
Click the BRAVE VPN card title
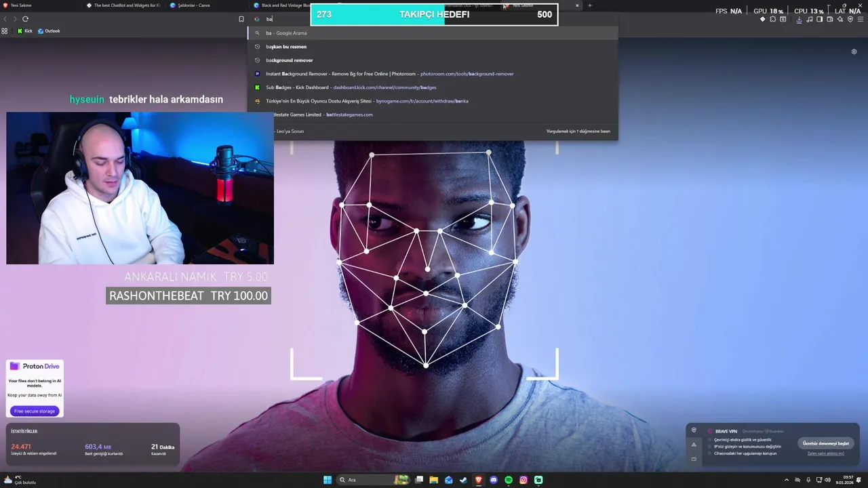726,431
